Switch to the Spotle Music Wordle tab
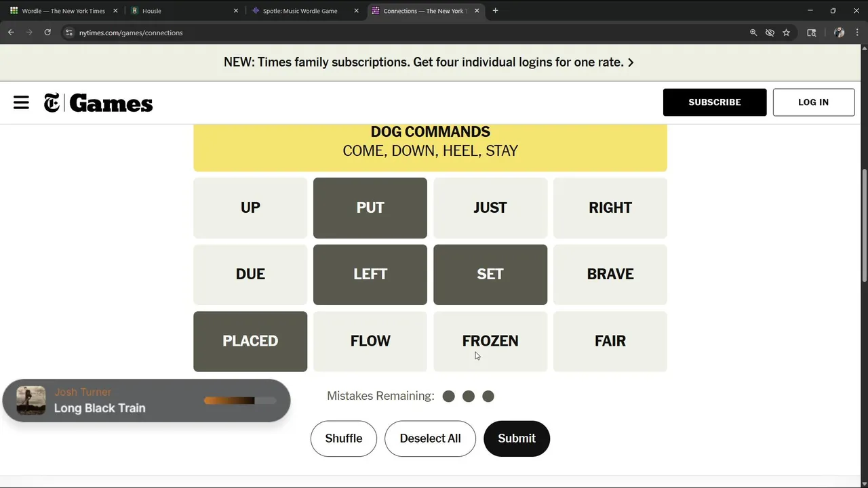 [300, 11]
